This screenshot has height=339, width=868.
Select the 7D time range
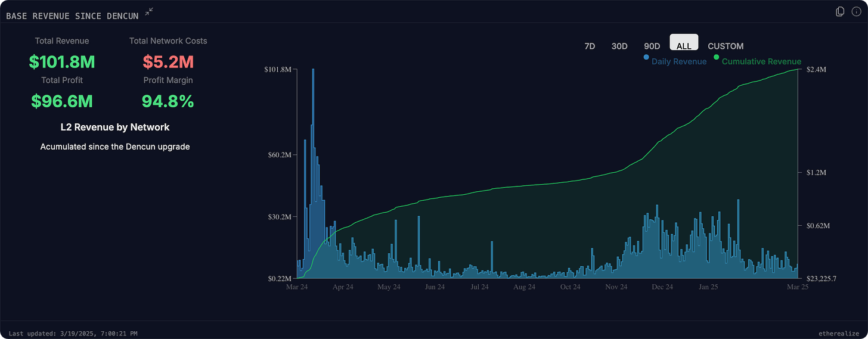pos(590,46)
